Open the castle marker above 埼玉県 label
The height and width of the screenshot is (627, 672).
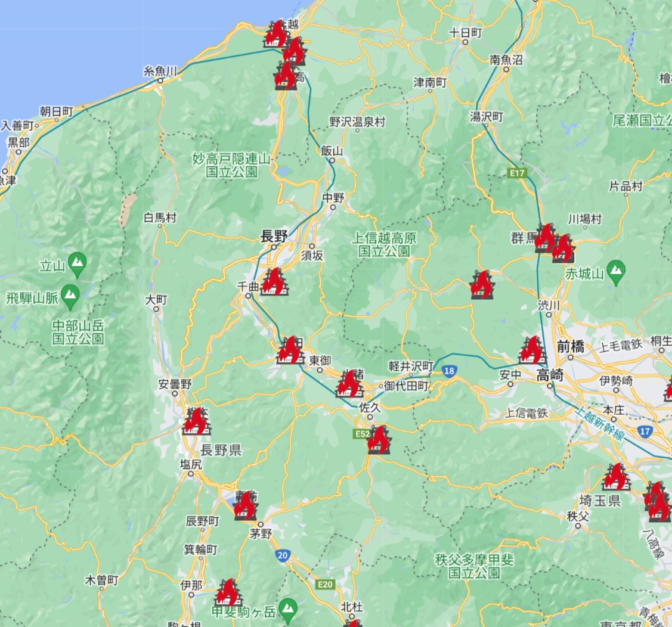[x=615, y=477]
